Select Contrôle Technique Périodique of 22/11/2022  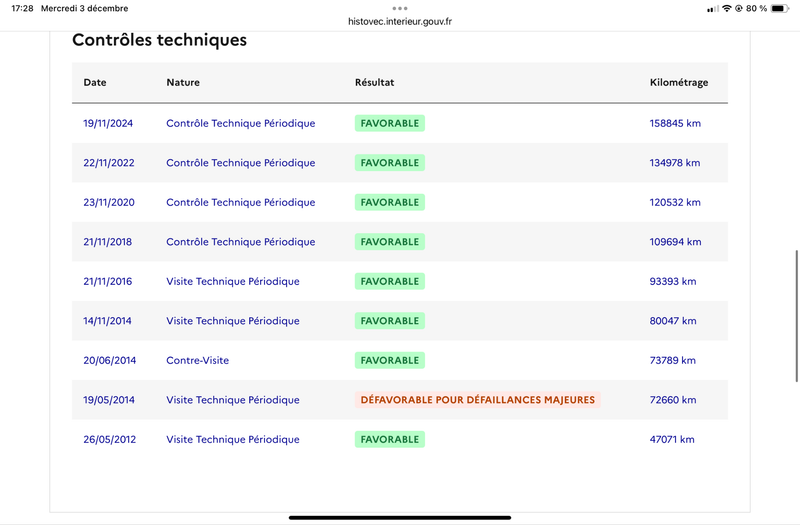pos(240,163)
